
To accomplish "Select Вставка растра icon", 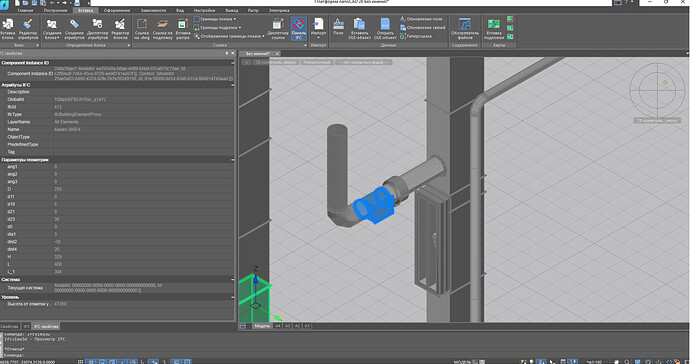I will (x=183, y=29).
